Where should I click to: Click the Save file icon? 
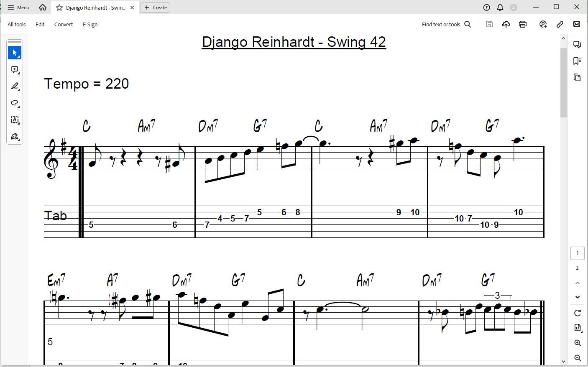(x=489, y=24)
